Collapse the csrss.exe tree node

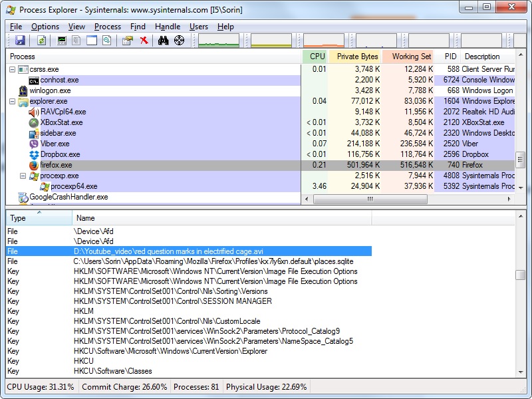[x=12, y=70]
